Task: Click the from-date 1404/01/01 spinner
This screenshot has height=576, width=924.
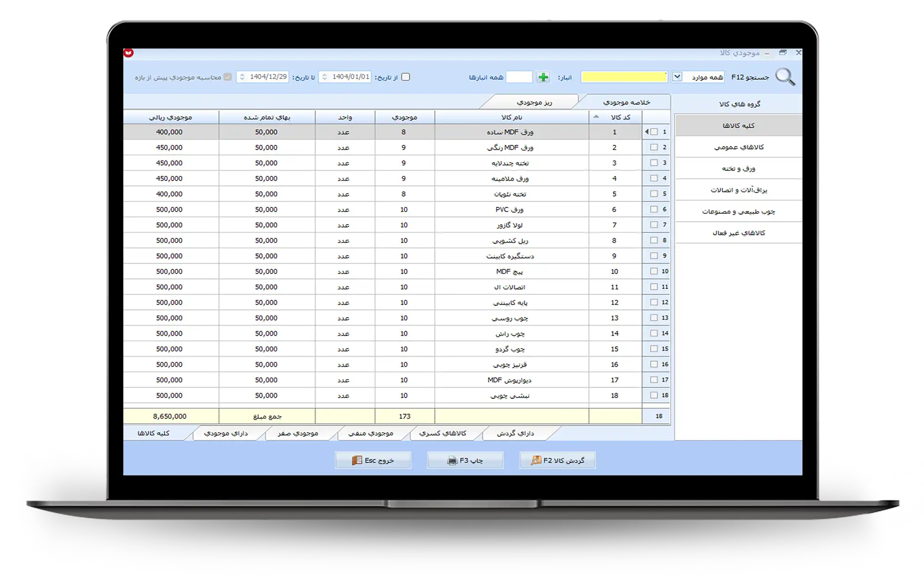Action: tap(324, 77)
